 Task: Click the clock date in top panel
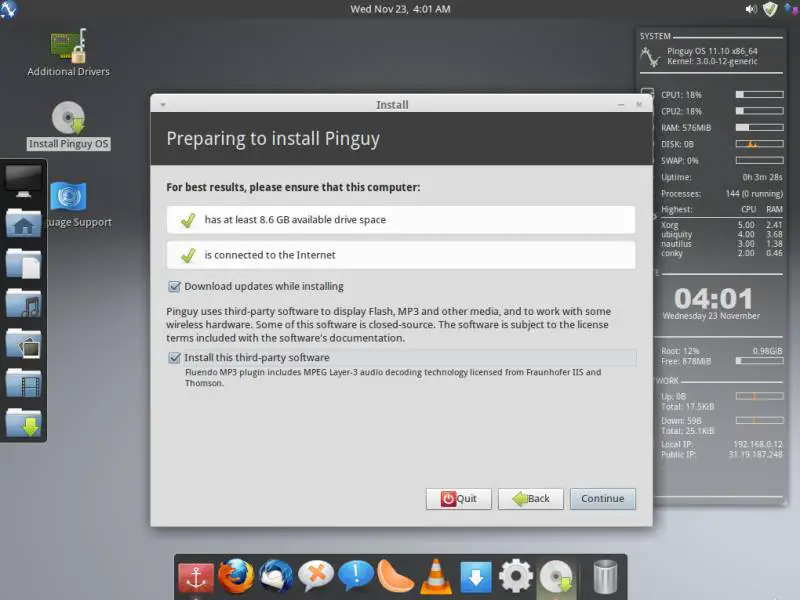[x=400, y=9]
